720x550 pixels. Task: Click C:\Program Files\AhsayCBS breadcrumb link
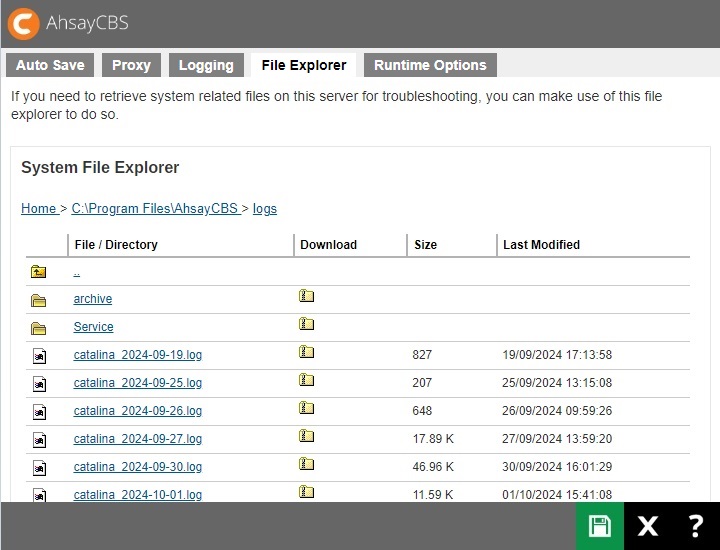click(154, 209)
